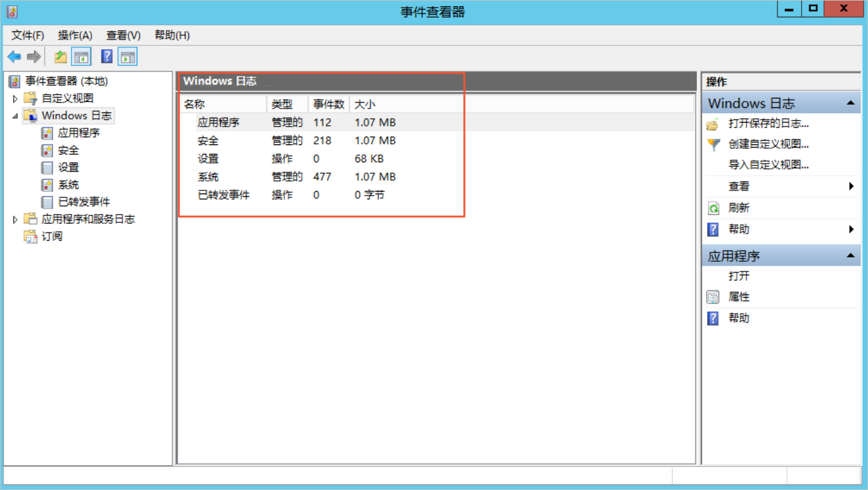
Task: Toggle the show/hide action pane icon
Action: point(128,57)
